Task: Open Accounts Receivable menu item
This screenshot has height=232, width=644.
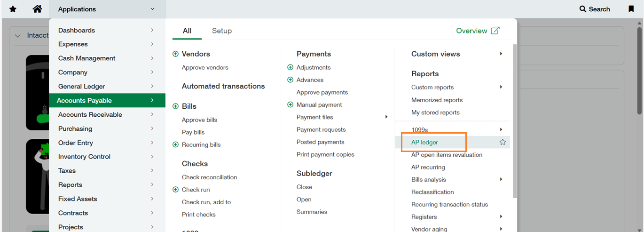Action: 90,115
